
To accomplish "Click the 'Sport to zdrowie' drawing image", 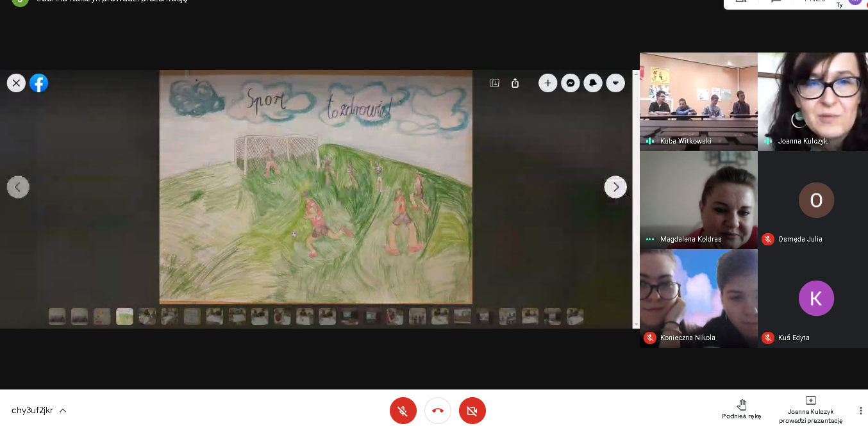I will (x=316, y=186).
